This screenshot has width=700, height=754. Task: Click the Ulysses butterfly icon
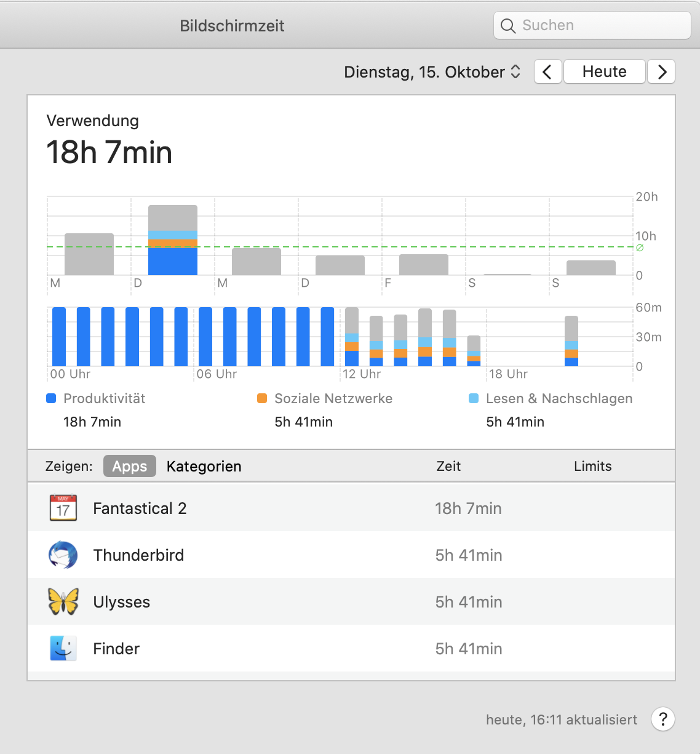(63, 602)
